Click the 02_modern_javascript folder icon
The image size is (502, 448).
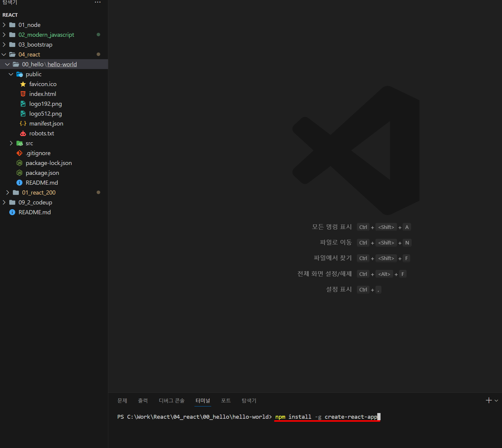tap(12, 35)
